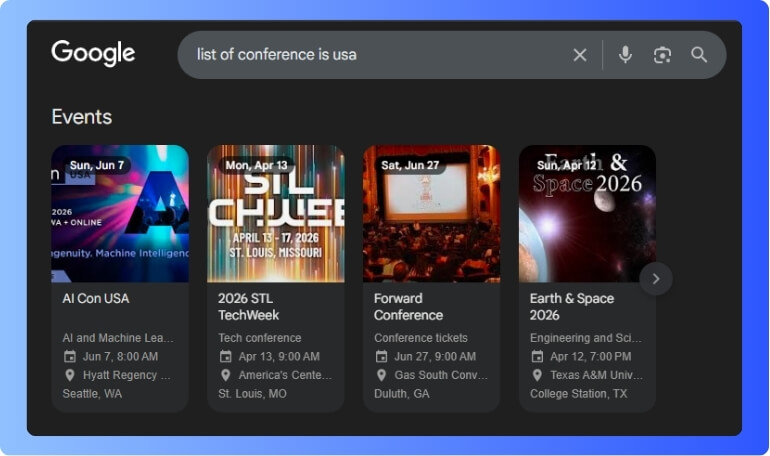Click the 'College Station, TX' location text

click(x=578, y=394)
